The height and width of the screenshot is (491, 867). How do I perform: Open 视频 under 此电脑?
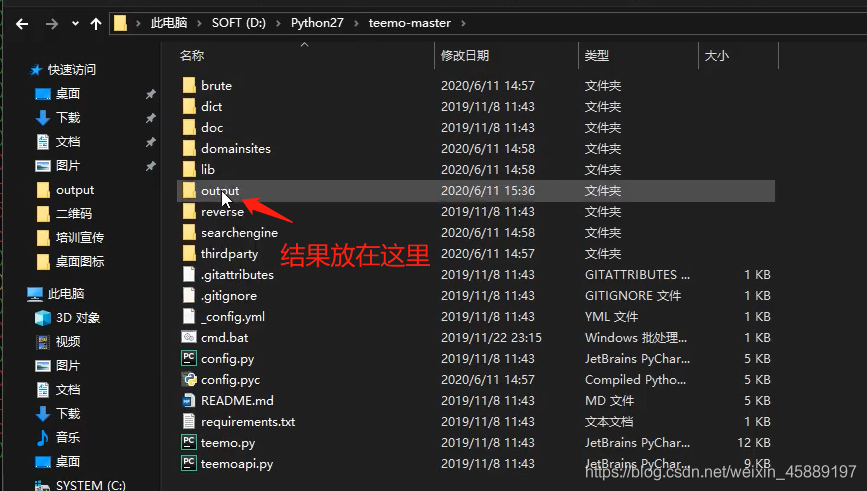click(x=67, y=342)
